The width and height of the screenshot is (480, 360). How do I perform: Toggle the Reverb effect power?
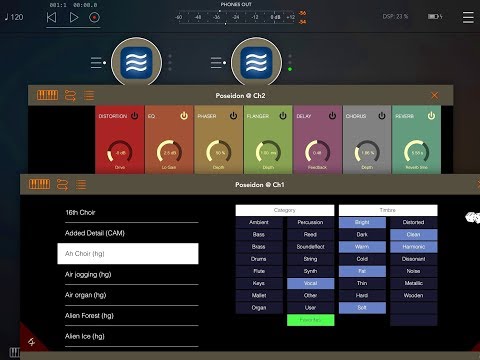[x=431, y=116]
